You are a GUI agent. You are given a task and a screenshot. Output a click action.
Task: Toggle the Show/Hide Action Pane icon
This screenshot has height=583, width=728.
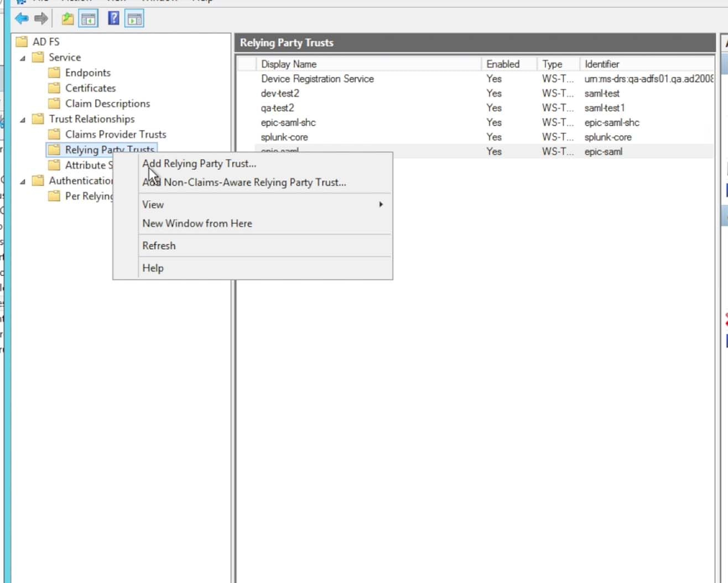(x=134, y=19)
